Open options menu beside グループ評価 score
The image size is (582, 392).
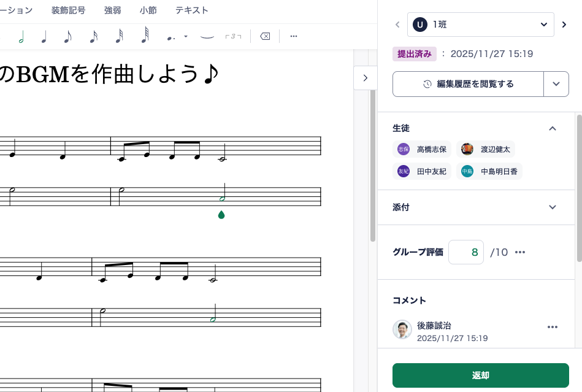520,252
